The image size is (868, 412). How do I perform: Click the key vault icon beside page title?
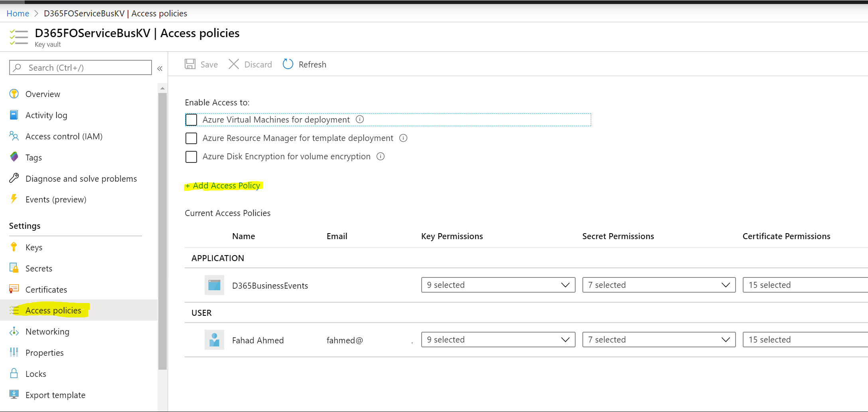pyautogui.click(x=19, y=37)
